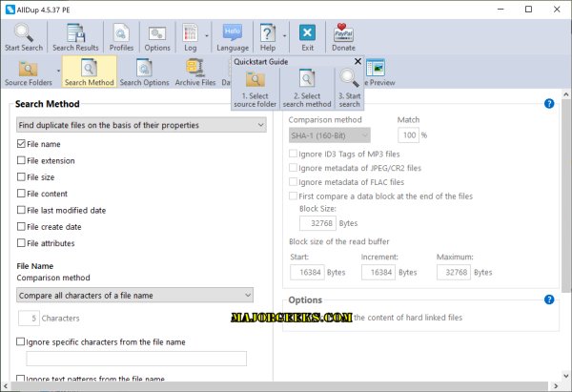
Task: Click the vertical scrollbar down arrow
Action: (x=566, y=376)
